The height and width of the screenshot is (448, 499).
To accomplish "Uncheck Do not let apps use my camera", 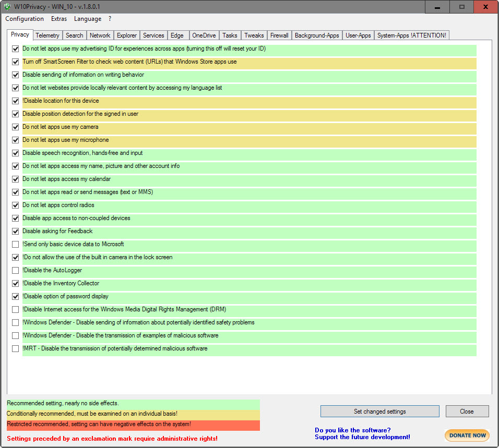I will click(15, 127).
